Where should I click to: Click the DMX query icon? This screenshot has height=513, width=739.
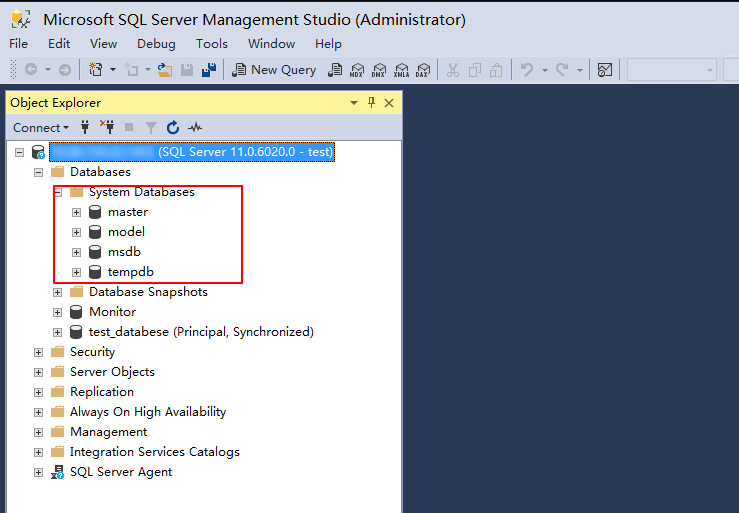pos(379,70)
